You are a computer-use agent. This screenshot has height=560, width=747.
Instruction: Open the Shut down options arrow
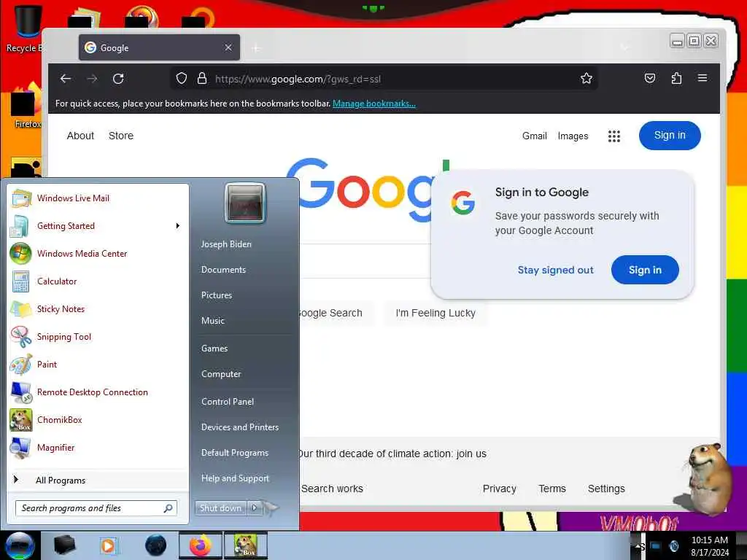[x=255, y=508]
